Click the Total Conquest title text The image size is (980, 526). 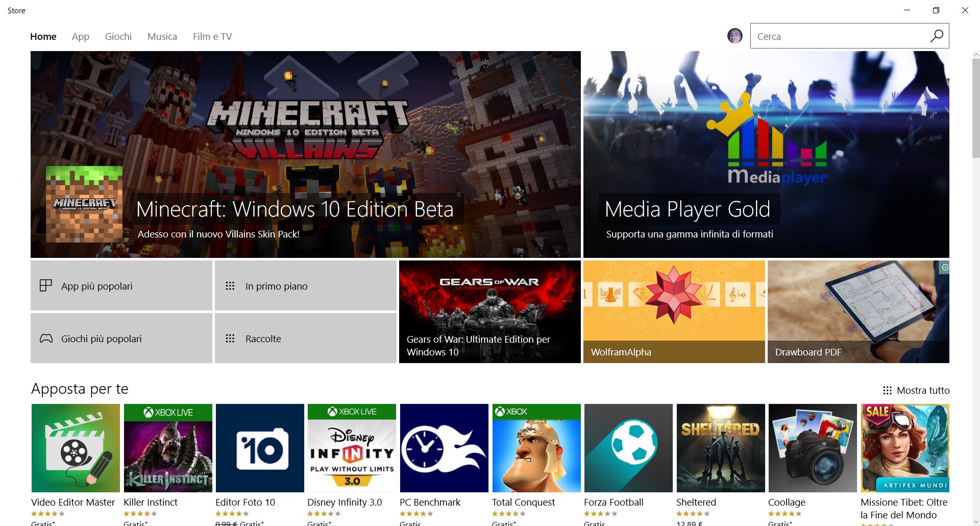click(x=523, y=503)
